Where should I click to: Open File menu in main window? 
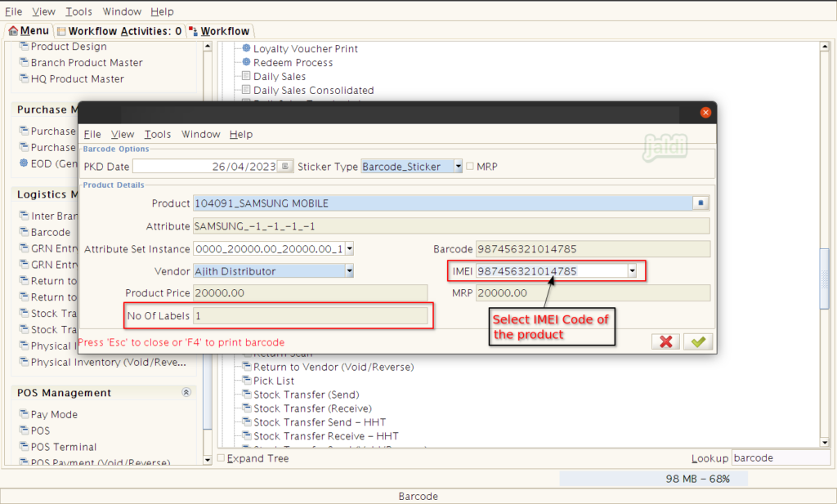[x=13, y=11]
